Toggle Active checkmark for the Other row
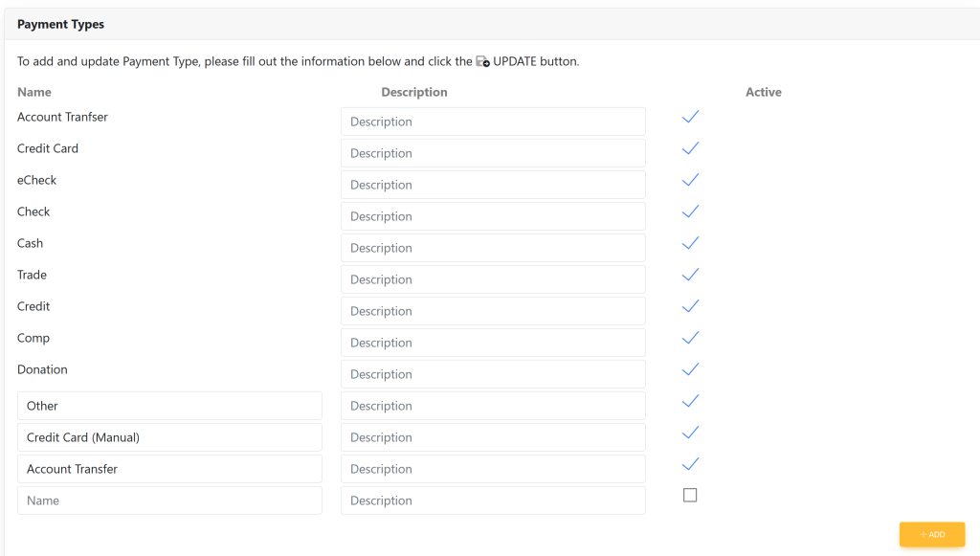 click(690, 401)
